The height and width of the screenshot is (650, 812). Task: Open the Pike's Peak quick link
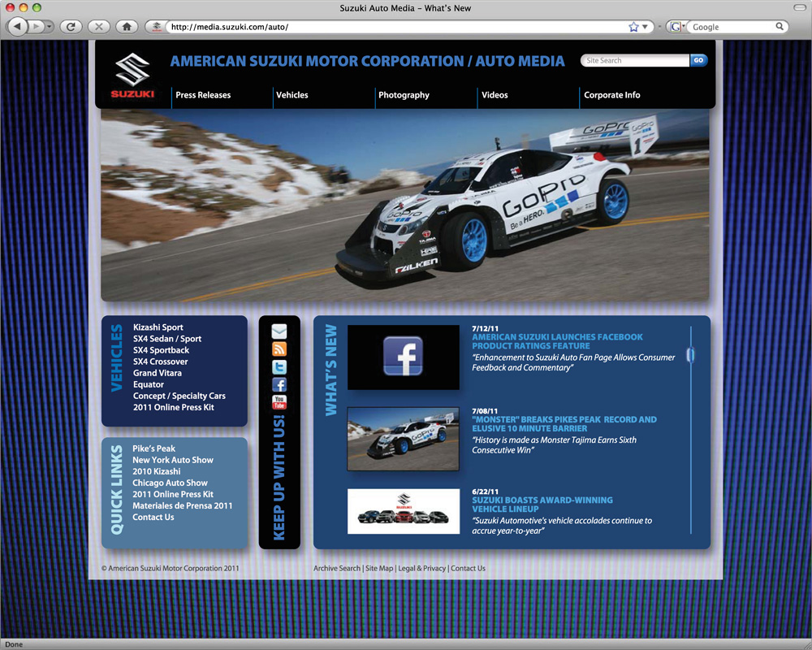coord(153,448)
